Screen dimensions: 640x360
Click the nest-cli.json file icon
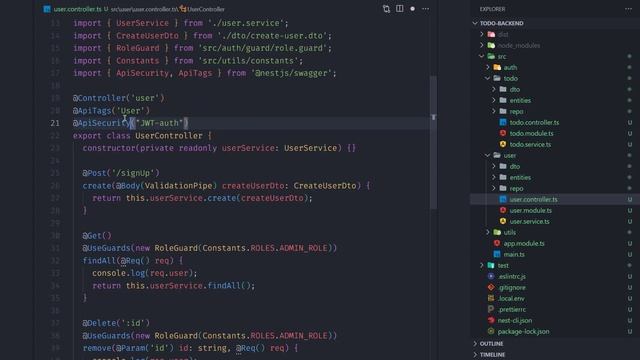tap(491, 320)
